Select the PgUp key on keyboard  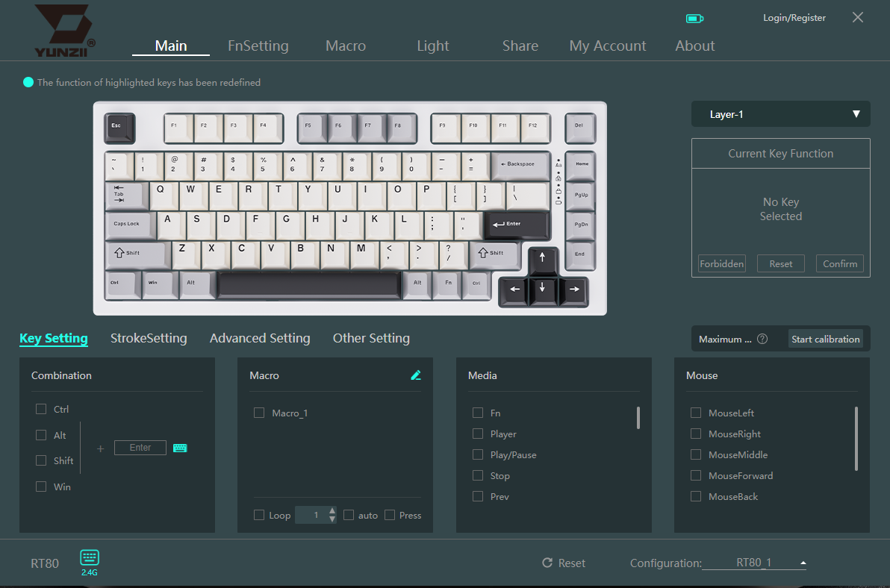tap(581, 196)
